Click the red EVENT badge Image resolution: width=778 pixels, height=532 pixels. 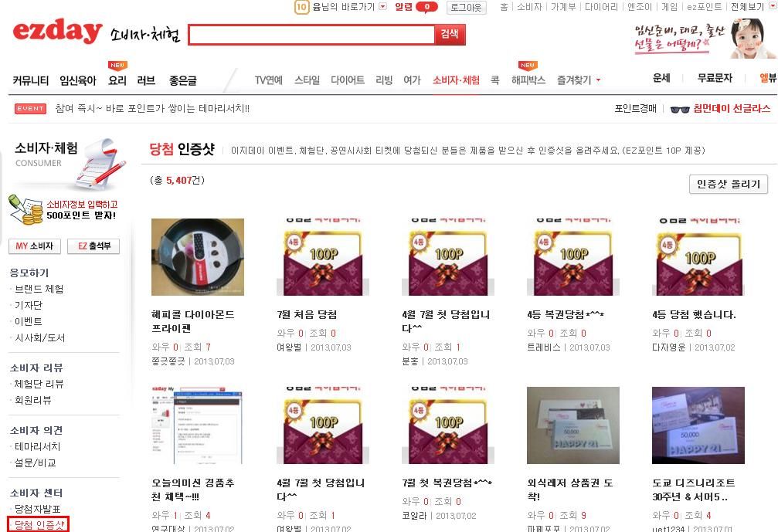pyautogui.click(x=30, y=109)
